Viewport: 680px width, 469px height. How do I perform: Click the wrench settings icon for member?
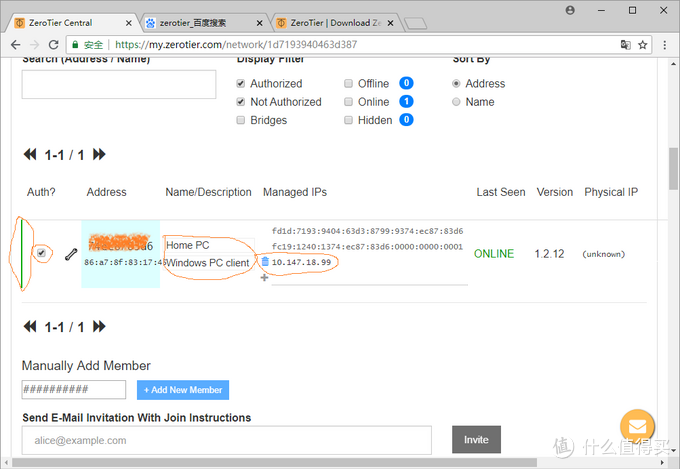tap(71, 254)
